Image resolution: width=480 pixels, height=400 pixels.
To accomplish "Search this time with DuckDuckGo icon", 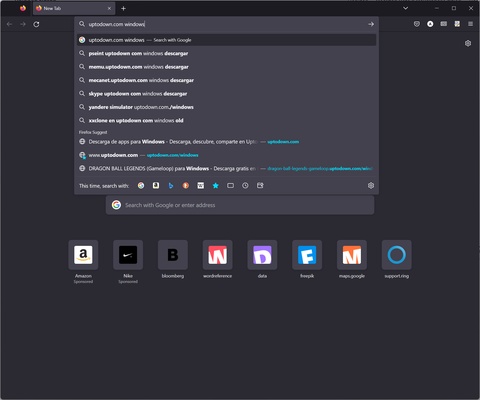I will click(x=186, y=186).
